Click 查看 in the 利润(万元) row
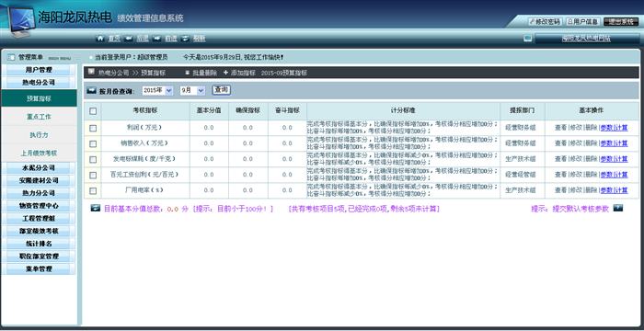 tap(560, 128)
